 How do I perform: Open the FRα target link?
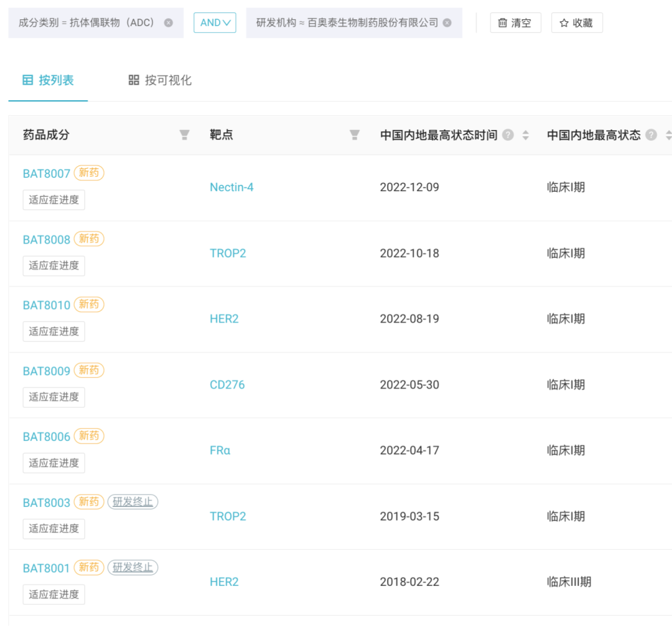pos(220,450)
